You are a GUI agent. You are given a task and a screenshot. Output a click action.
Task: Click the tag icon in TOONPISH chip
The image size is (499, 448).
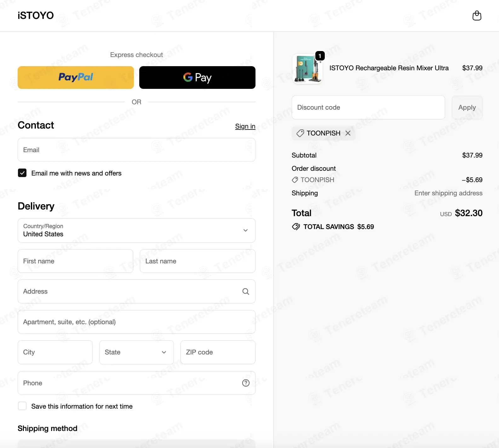click(300, 133)
